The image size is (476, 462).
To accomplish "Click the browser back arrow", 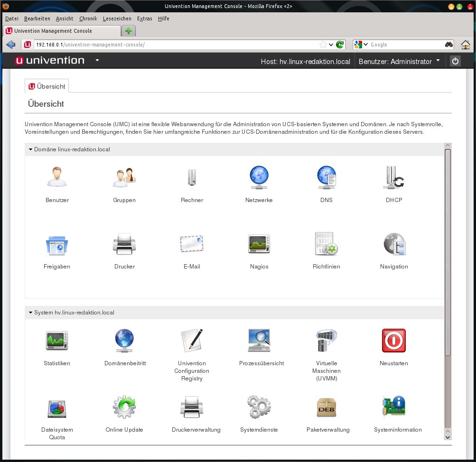I will click(x=10, y=45).
